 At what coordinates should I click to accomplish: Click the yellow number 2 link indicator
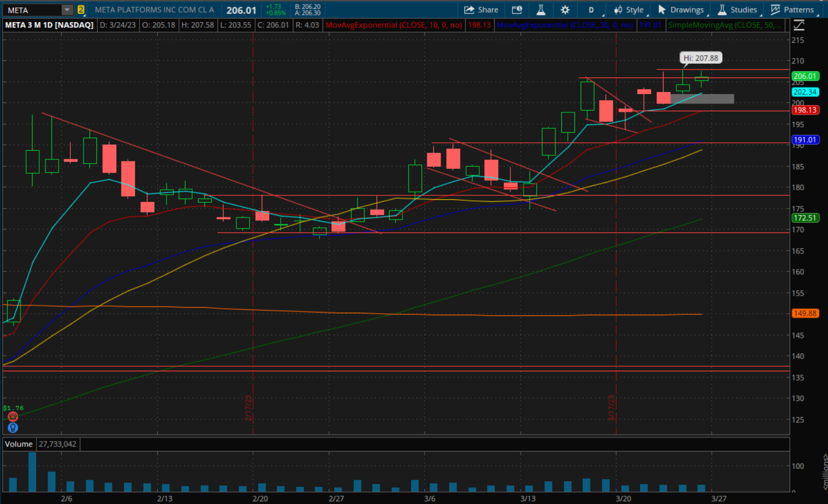point(81,9)
